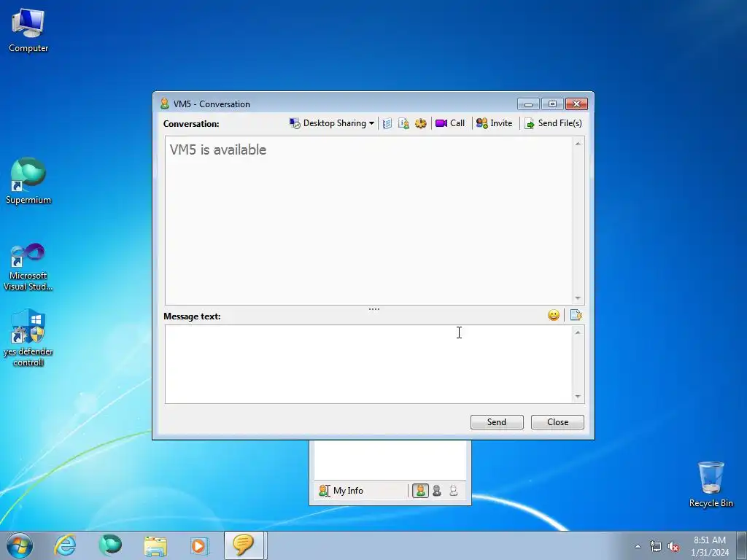Click the Send button
The width and height of the screenshot is (747, 560).
(497, 422)
